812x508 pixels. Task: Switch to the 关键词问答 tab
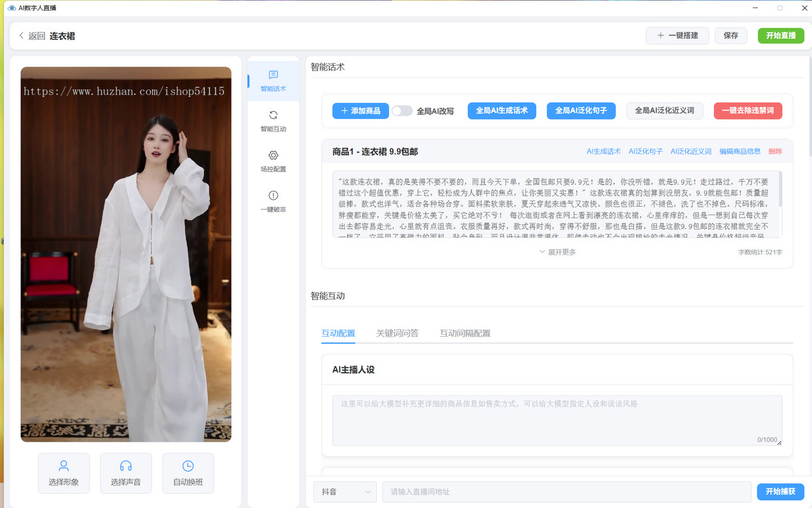click(x=397, y=333)
